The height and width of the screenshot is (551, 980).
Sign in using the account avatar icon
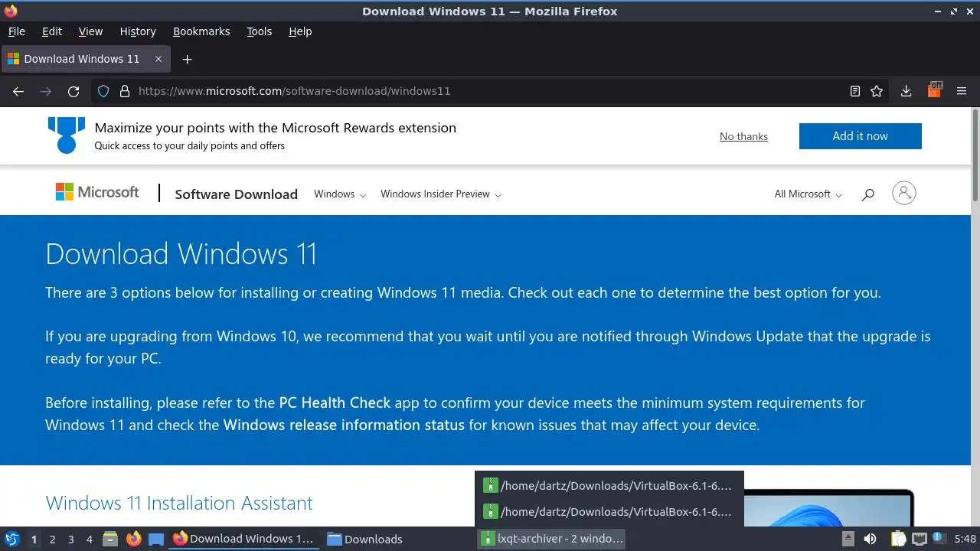point(904,193)
